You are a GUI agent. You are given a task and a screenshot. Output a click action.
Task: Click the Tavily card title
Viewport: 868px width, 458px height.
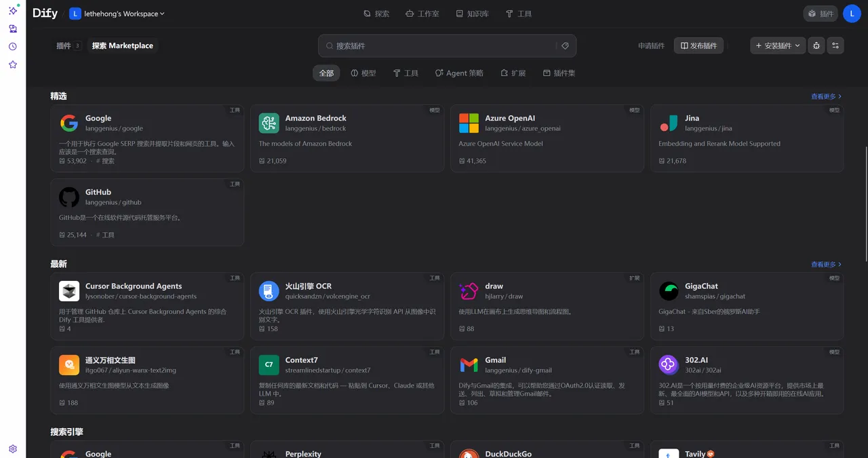tap(695, 454)
